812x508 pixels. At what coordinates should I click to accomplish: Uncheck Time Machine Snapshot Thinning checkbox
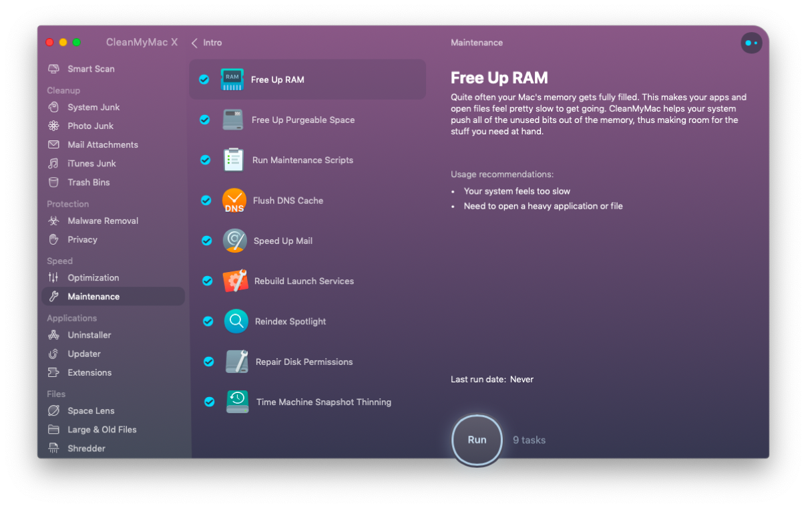[x=210, y=402]
